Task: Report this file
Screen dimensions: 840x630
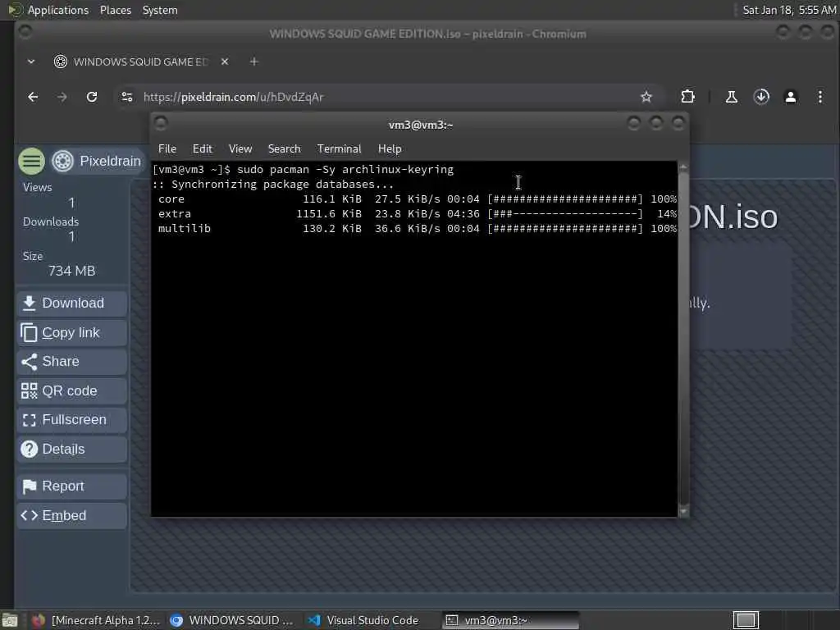Action: pos(72,486)
